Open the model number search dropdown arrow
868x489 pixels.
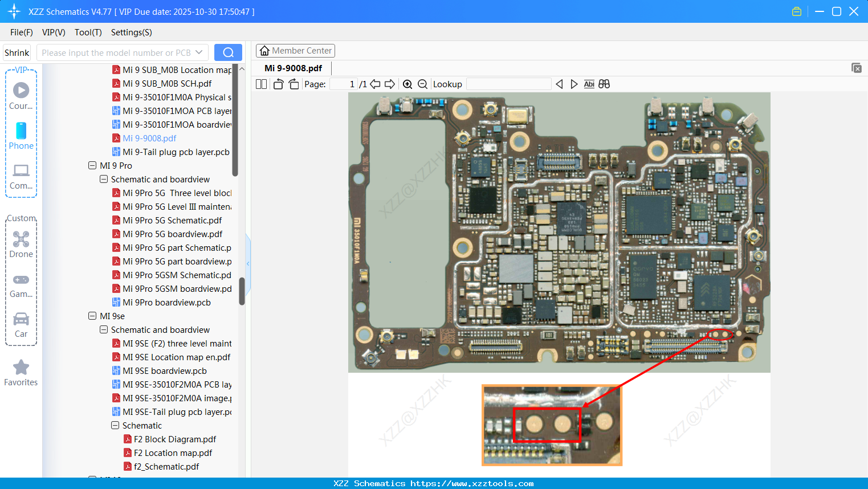coord(199,52)
